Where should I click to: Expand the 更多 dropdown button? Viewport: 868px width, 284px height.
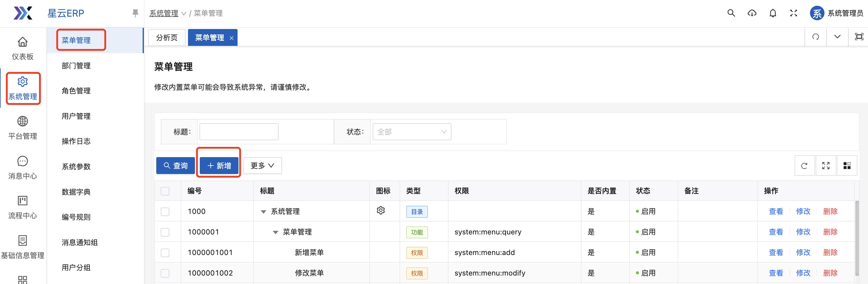pyautogui.click(x=262, y=166)
